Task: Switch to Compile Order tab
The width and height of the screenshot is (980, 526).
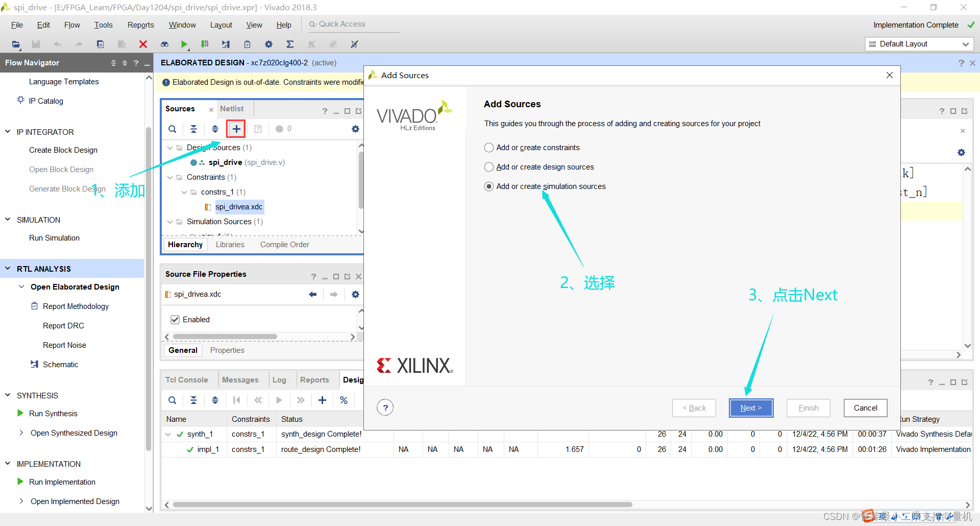Action: click(x=285, y=245)
